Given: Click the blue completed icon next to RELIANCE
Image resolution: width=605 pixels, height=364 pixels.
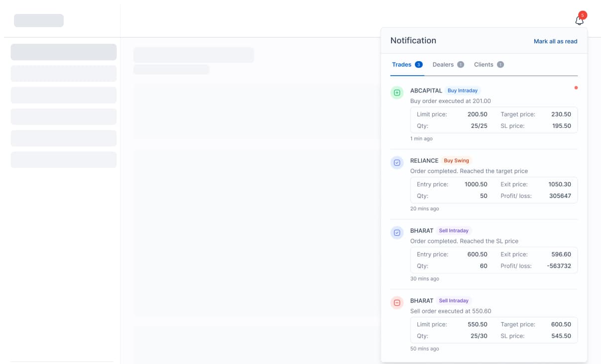Looking at the screenshot, I should [x=397, y=163].
